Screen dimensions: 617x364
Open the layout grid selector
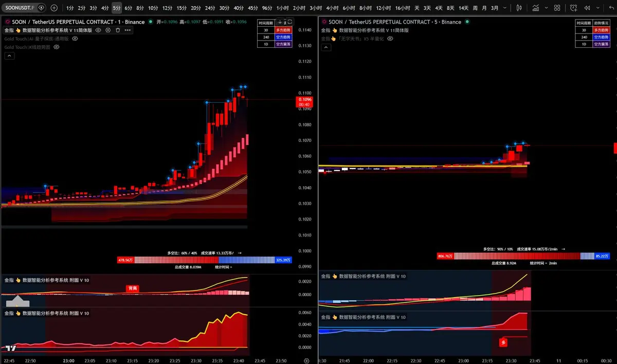pos(557,8)
